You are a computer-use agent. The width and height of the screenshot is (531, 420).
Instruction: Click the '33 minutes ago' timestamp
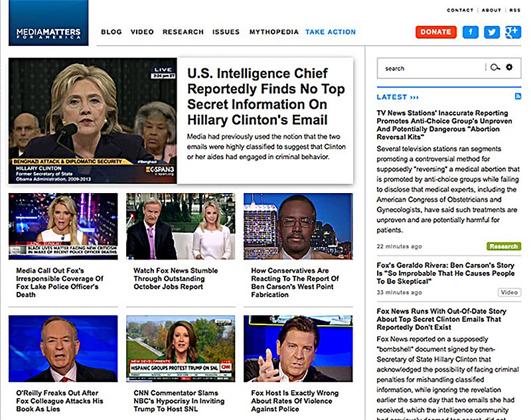click(x=399, y=293)
